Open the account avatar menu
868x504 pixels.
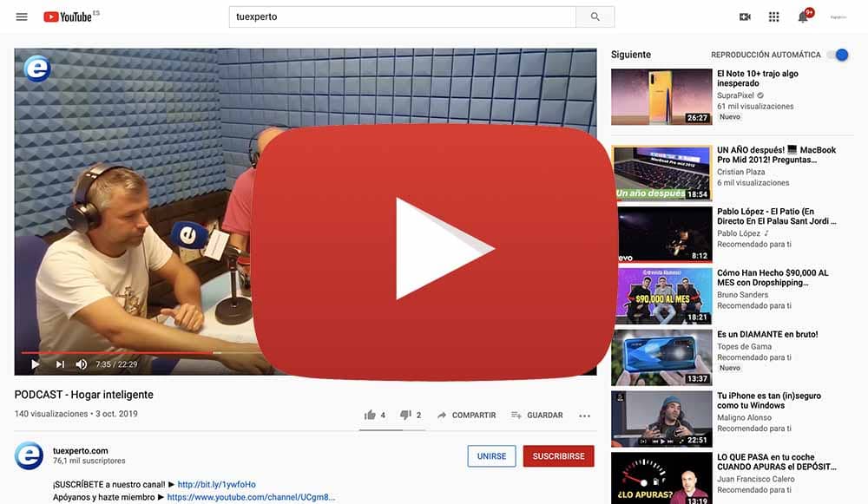pos(838,17)
